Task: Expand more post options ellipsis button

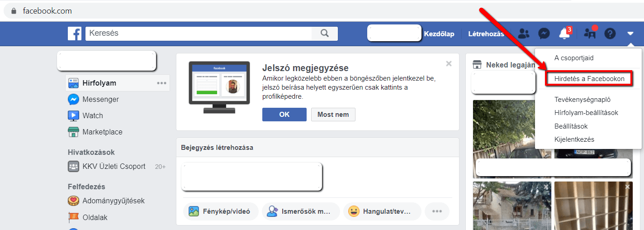Action: pyautogui.click(x=437, y=211)
